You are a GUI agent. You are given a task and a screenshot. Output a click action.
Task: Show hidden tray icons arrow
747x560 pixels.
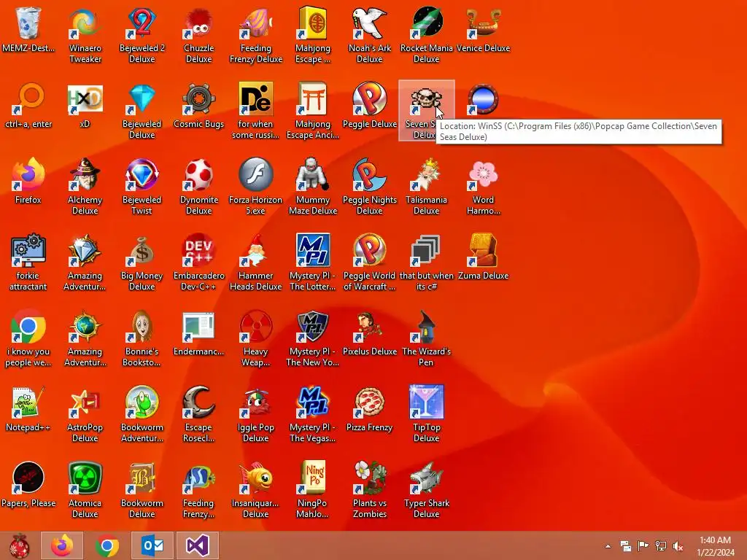click(608, 545)
